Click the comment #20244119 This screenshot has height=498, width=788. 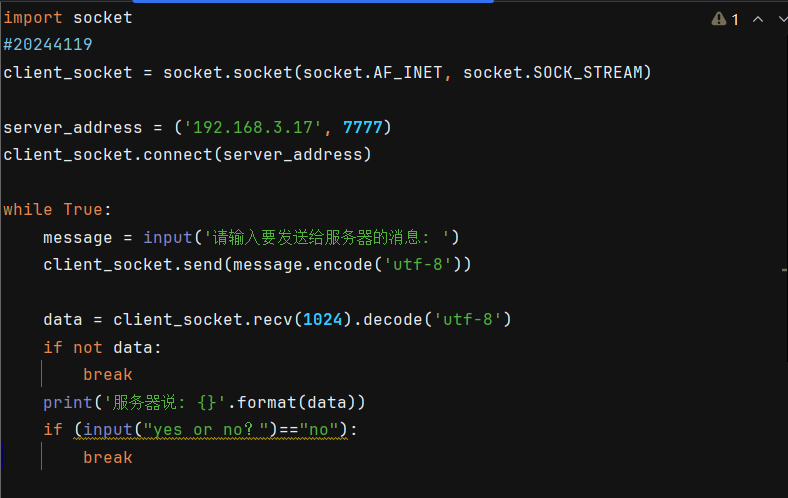[x=48, y=45]
